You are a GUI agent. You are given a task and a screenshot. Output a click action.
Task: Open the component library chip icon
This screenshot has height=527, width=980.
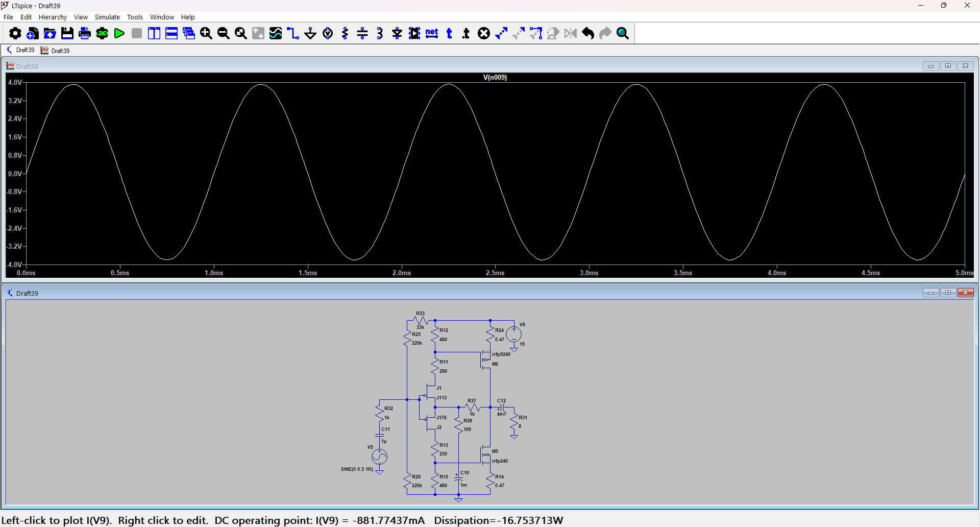click(414, 34)
